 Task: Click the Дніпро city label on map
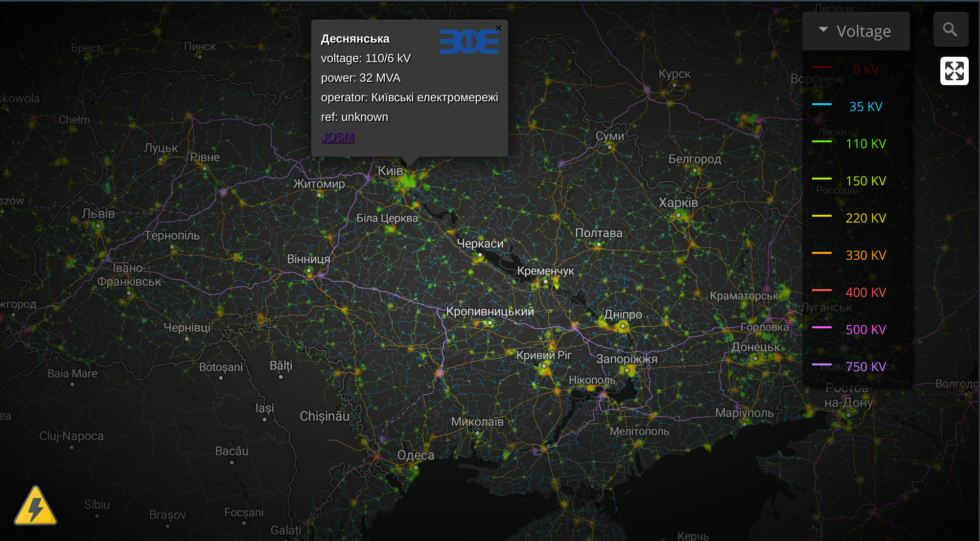pyautogui.click(x=623, y=315)
